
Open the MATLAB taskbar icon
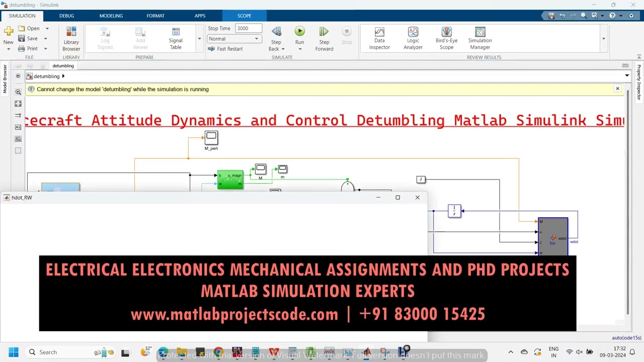[x=366, y=352]
